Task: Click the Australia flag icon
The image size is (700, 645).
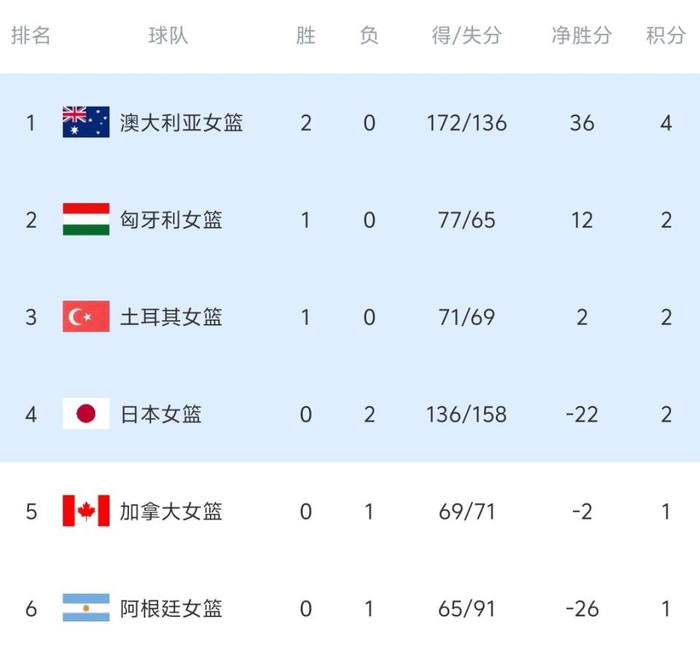Action: click(x=86, y=123)
